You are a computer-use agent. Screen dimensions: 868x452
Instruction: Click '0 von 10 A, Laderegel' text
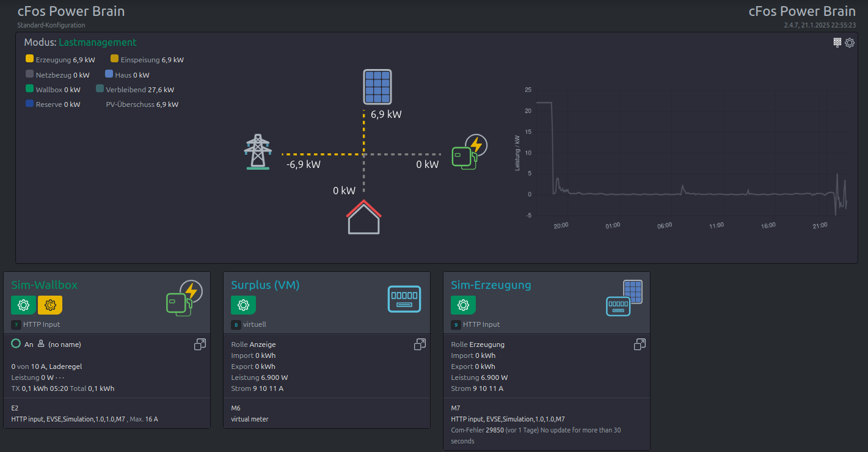click(x=46, y=366)
